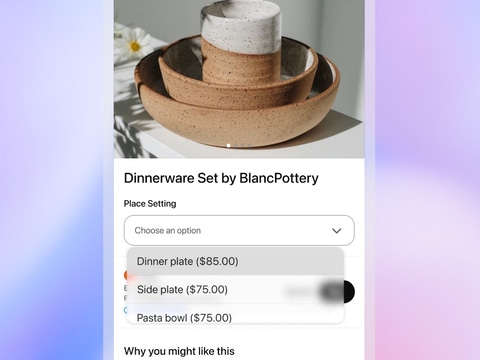
Task: Select the Dinner plate ($85.00) option
Action: (x=235, y=261)
